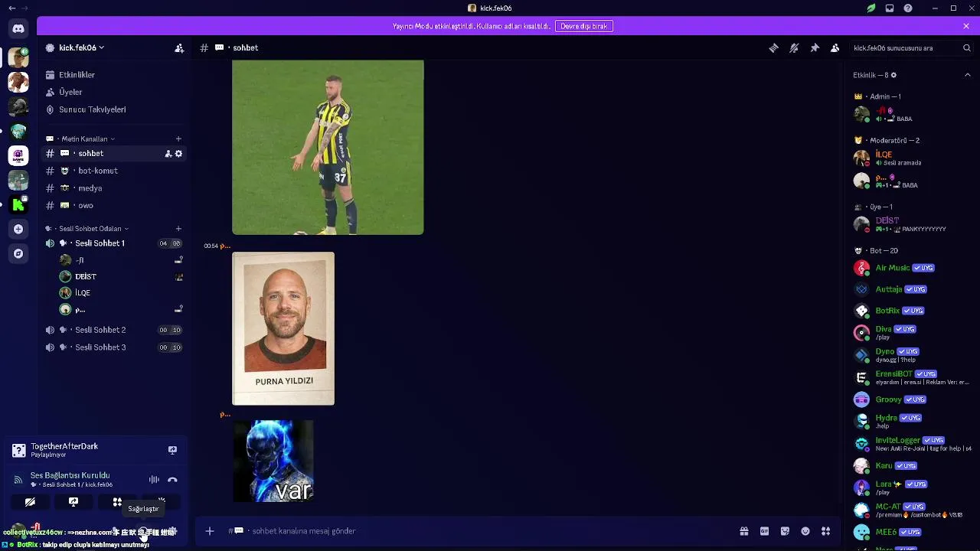Join Sesli Sohbet 3 voice channel

tap(114, 347)
